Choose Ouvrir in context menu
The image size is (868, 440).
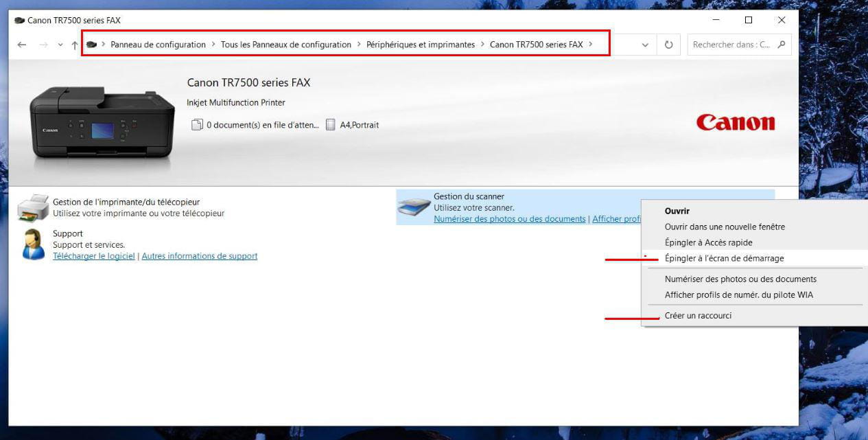click(755, 211)
